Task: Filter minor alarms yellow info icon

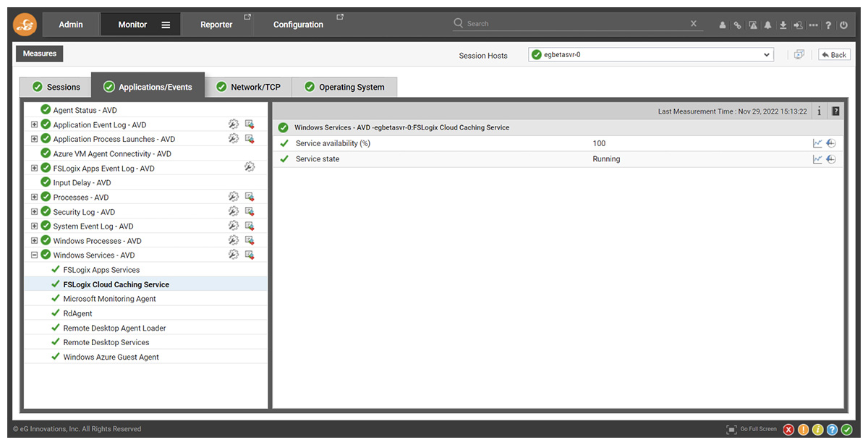Action: (817, 430)
